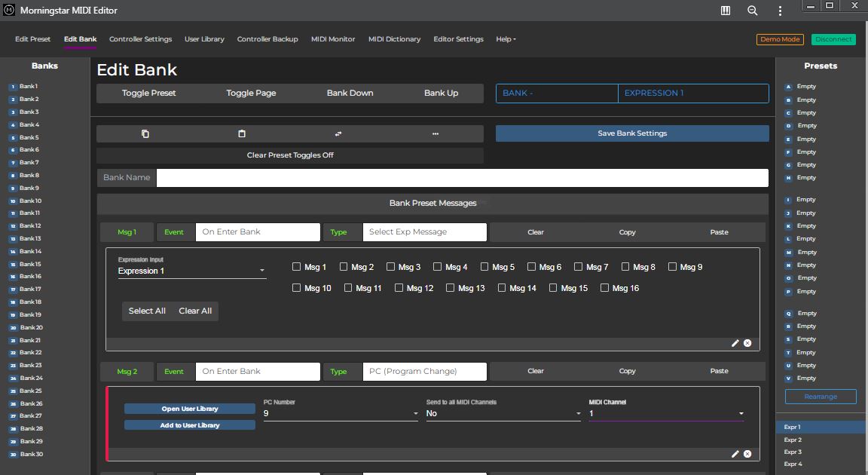
Task: Click the paste bank clipboard icon
Action: [242, 133]
